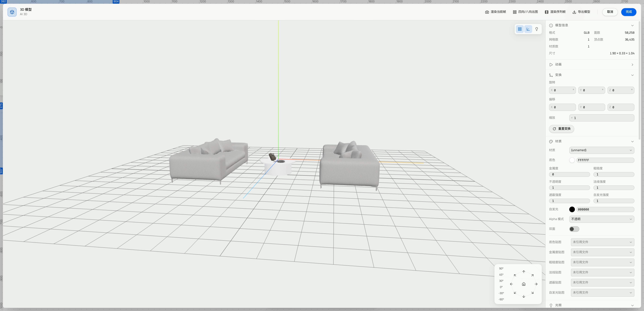
Task: Click the upper-right diagonal arrow in navigator
Action: coord(532,275)
